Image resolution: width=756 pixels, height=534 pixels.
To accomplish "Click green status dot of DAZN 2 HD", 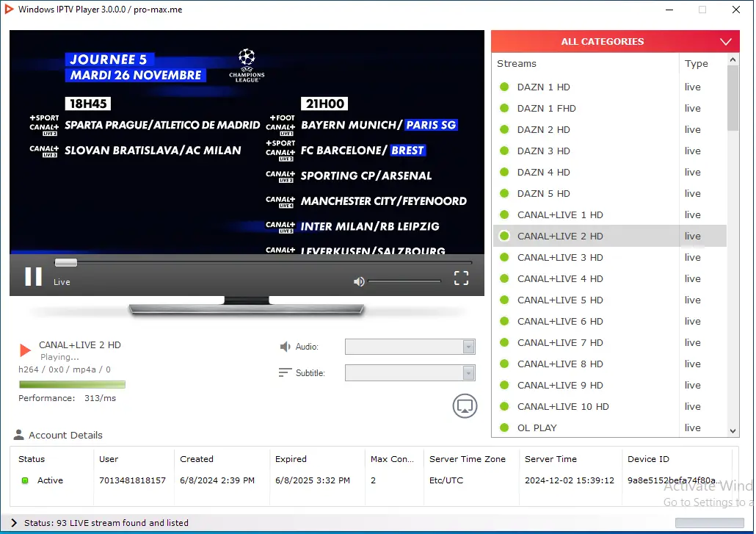I will coord(504,129).
